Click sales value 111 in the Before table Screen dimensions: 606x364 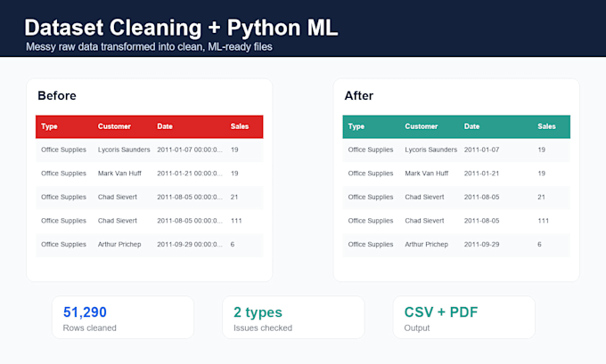coord(236,221)
